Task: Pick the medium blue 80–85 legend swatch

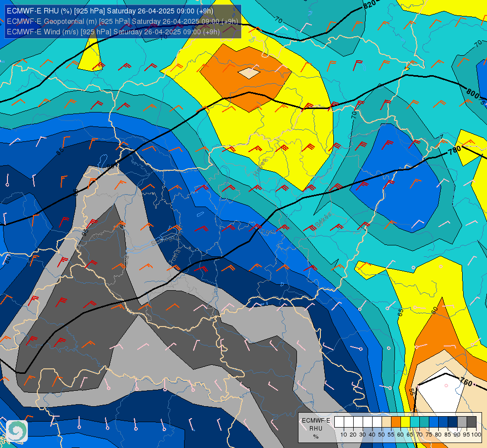Action: click(x=443, y=422)
